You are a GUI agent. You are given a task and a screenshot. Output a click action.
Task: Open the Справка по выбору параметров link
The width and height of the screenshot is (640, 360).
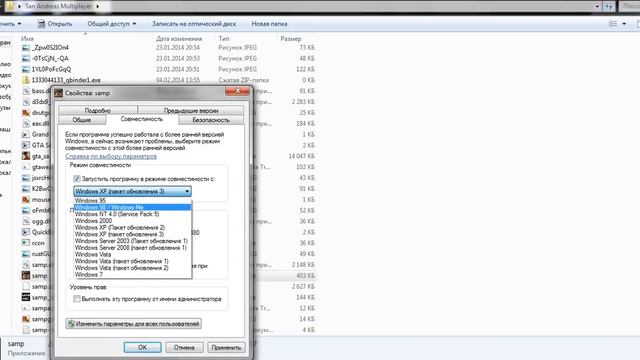point(111,156)
